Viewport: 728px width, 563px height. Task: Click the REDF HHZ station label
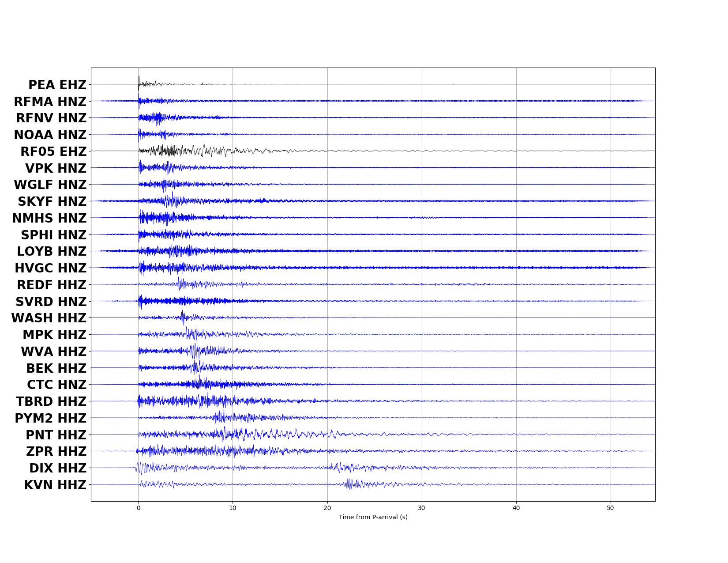tap(52, 285)
